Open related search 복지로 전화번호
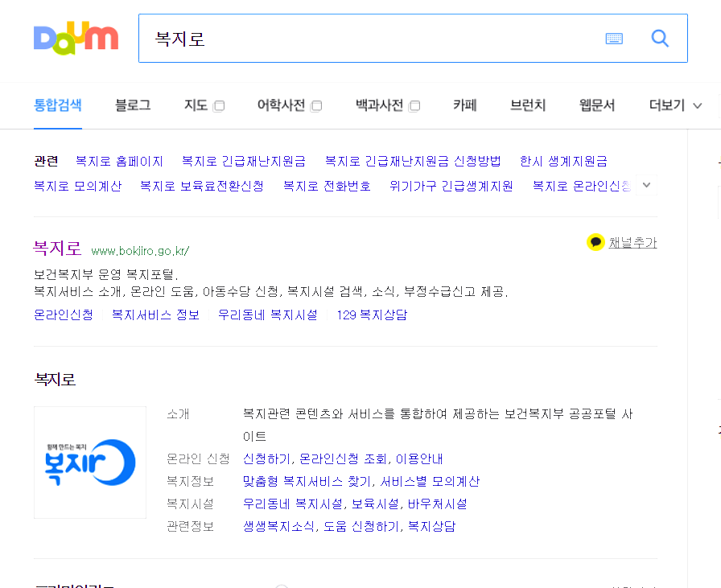Viewport: 721px width, 588px height. tap(327, 186)
